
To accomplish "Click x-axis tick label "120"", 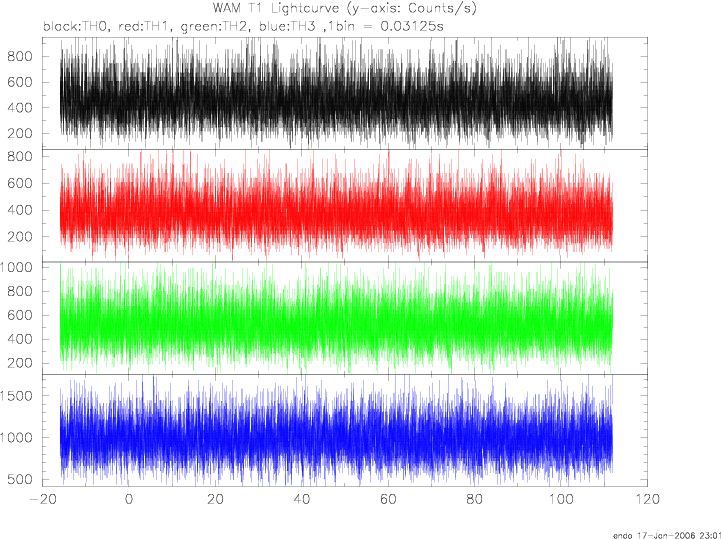I will [647, 499].
